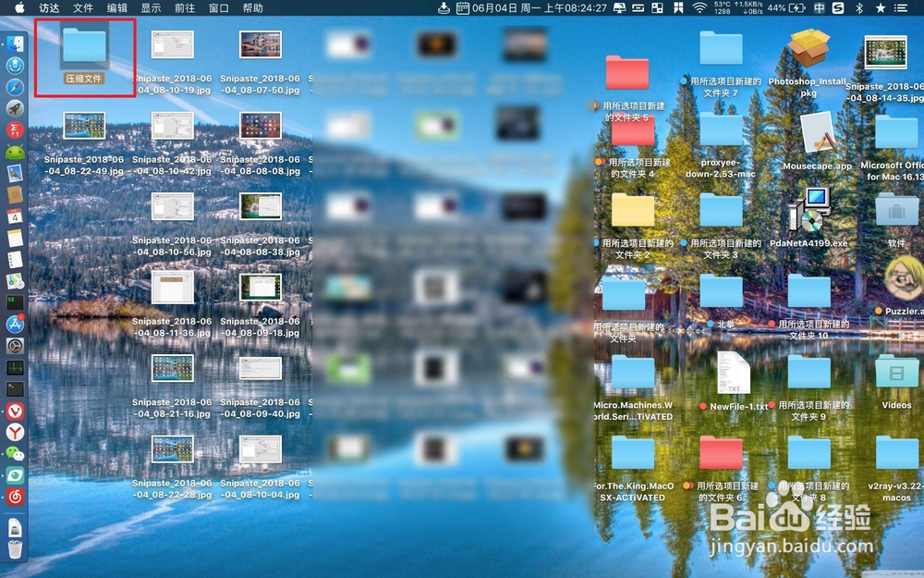Image resolution: width=924 pixels, height=578 pixels.
Task: Open the App Store icon in Dock
Action: pos(15,324)
